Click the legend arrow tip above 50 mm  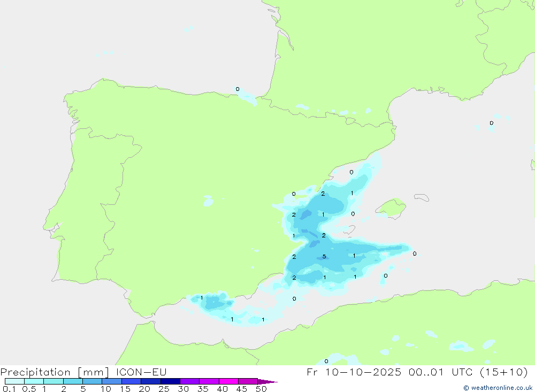point(267,381)
